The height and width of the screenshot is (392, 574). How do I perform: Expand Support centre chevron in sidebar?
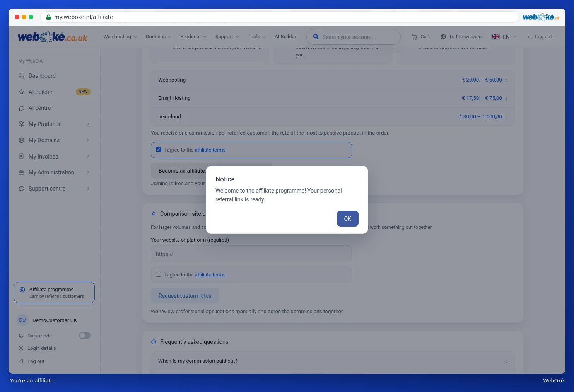tap(88, 189)
